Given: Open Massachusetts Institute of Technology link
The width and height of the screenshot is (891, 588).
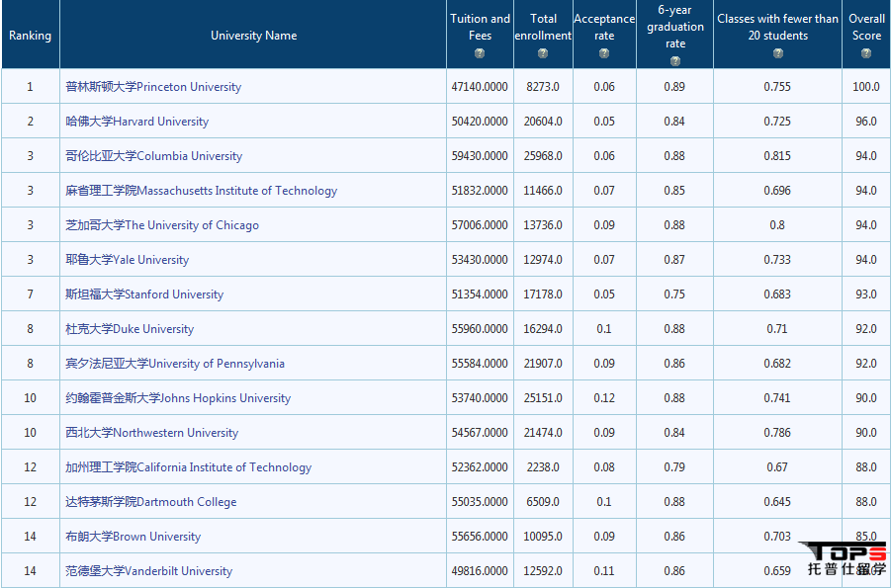Looking at the screenshot, I should click(x=201, y=191).
